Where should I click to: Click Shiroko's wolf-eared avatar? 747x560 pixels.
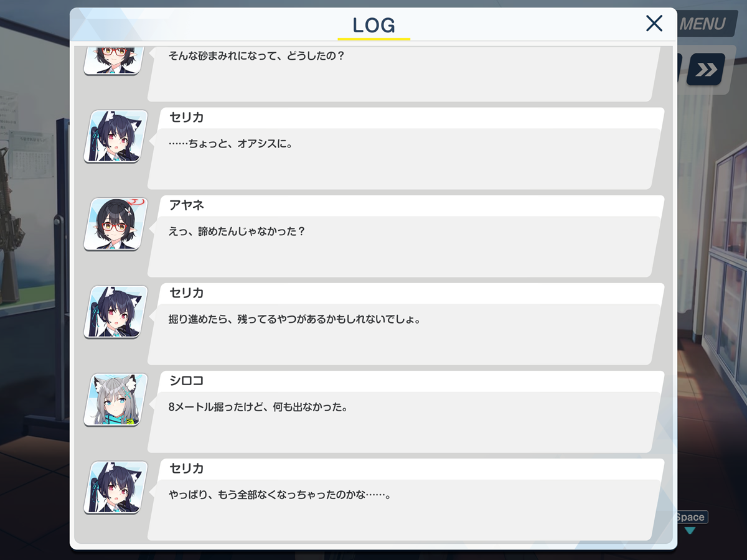116,399
